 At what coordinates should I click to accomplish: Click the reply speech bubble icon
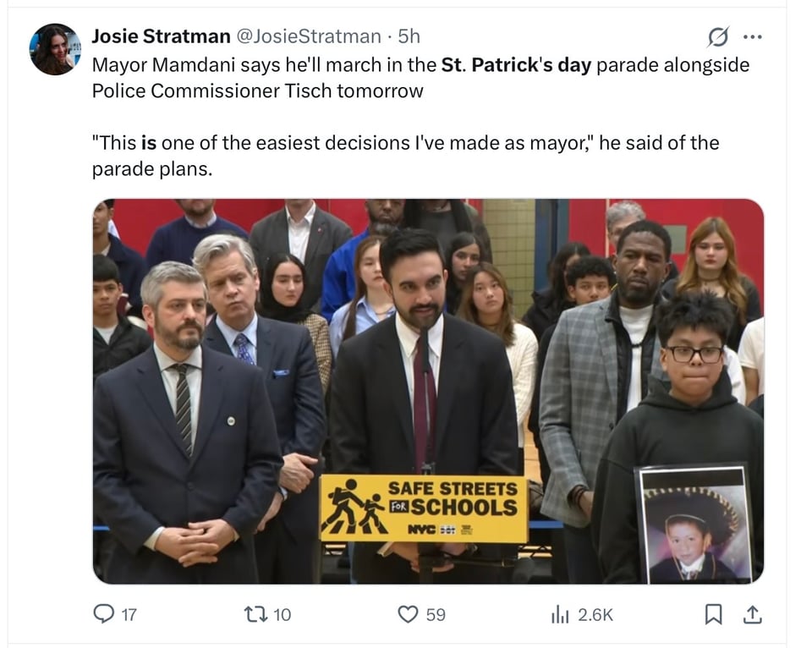103,614
